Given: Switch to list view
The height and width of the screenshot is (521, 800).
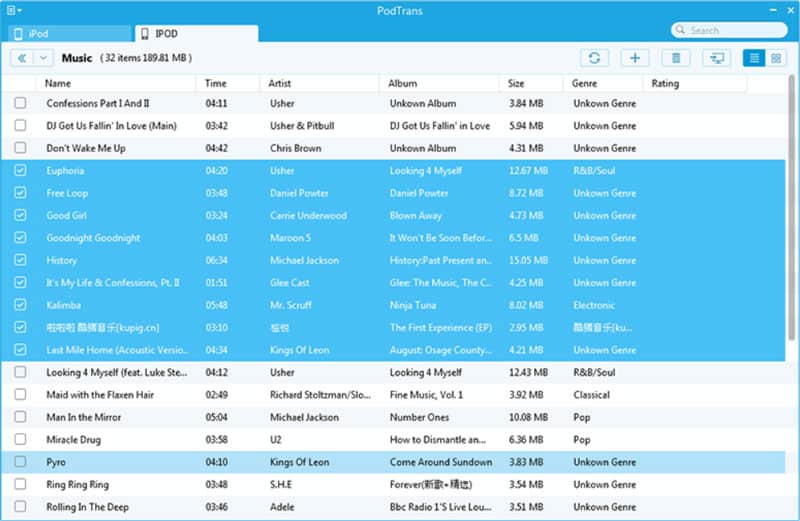Looking at the screenshot, I should pyautogui.click(x=756, y=59).
